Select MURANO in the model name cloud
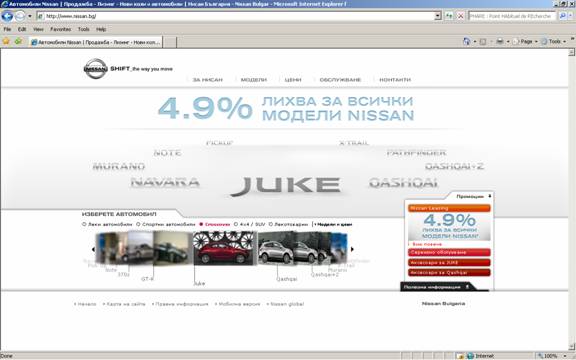Viewport: 576px width, 360px height. 118,166
